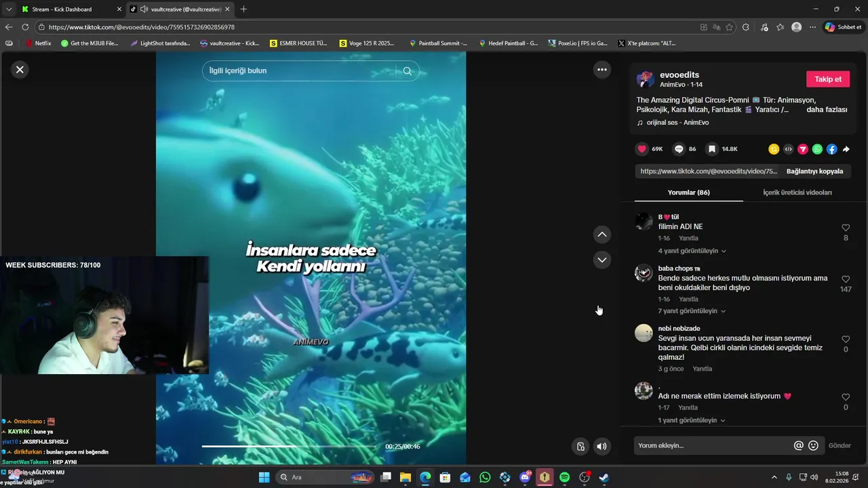Toggle auto-scroll icon next to volume
The image size is (868, 488).
(580, 446)
